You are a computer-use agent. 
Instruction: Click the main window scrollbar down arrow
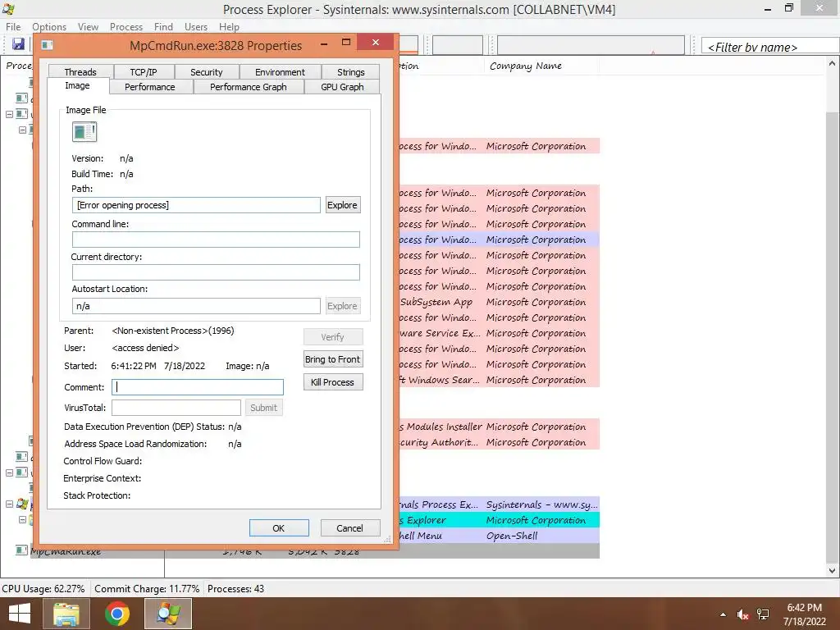pyautogui.click(x=832, y=571)
